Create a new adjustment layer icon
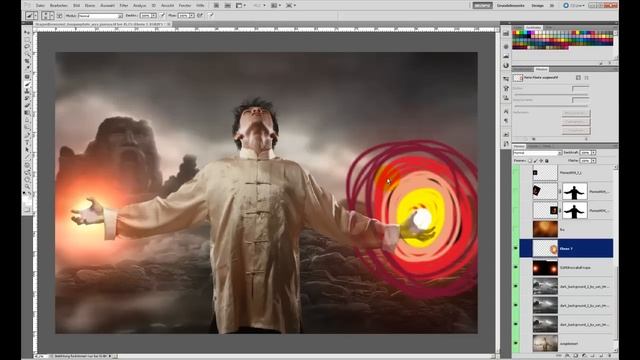The height and width of the screenshot is (360, 640). [584, 356]
